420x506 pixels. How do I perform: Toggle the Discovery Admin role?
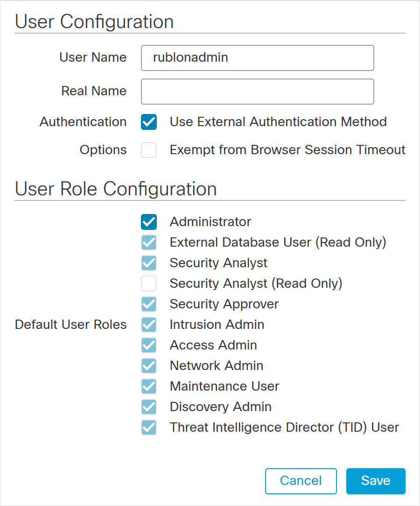coord(149,407)
